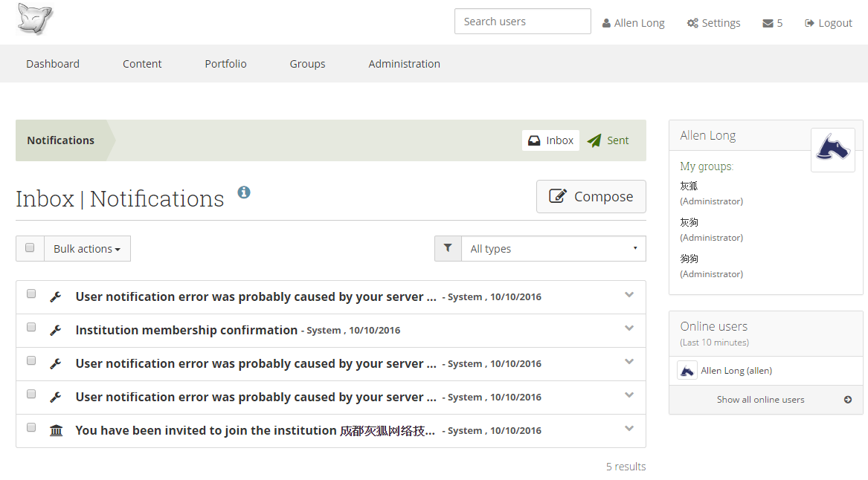Click the Mahara logo in the header
The width and height of the screenshot is (868, 480).
(x=35, y=20)
